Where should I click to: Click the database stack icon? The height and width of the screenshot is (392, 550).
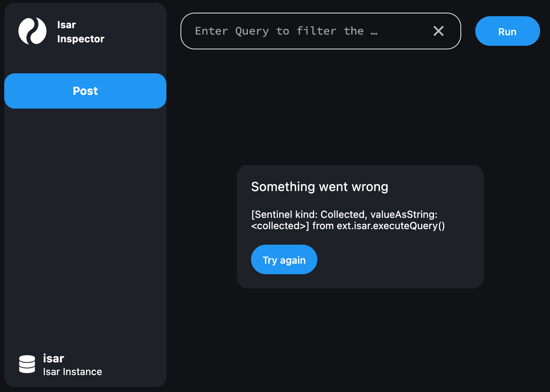click(27, 364)
